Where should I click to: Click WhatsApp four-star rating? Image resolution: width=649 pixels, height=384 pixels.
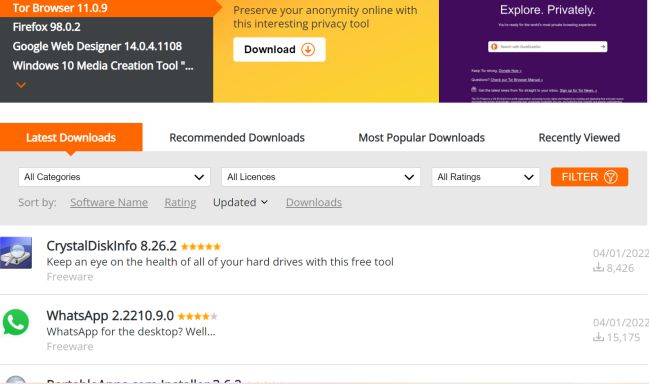[x=197, y=317]
